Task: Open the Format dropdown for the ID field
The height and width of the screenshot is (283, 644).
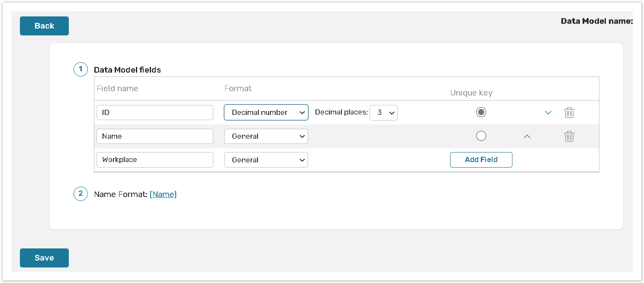Action: 266,112
